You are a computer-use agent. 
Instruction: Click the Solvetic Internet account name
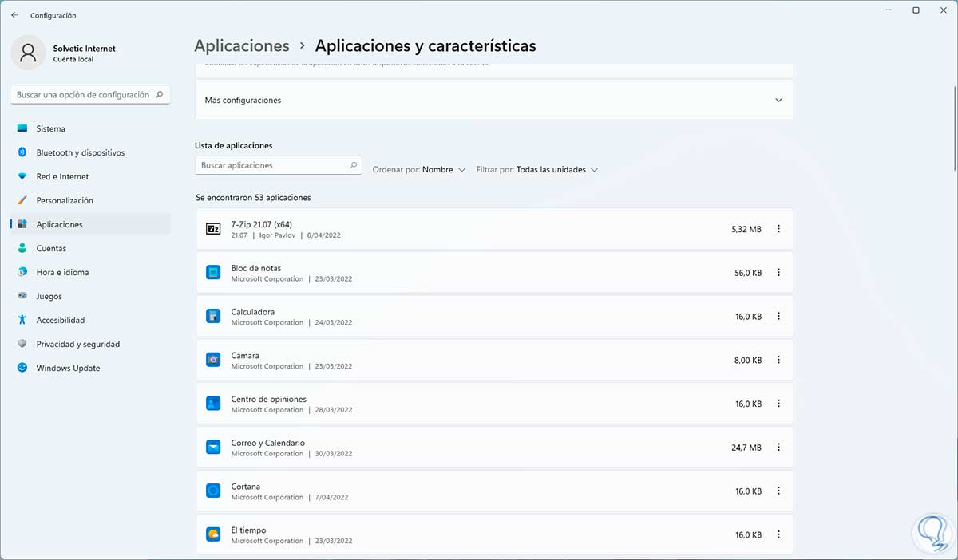coord(84,49)
